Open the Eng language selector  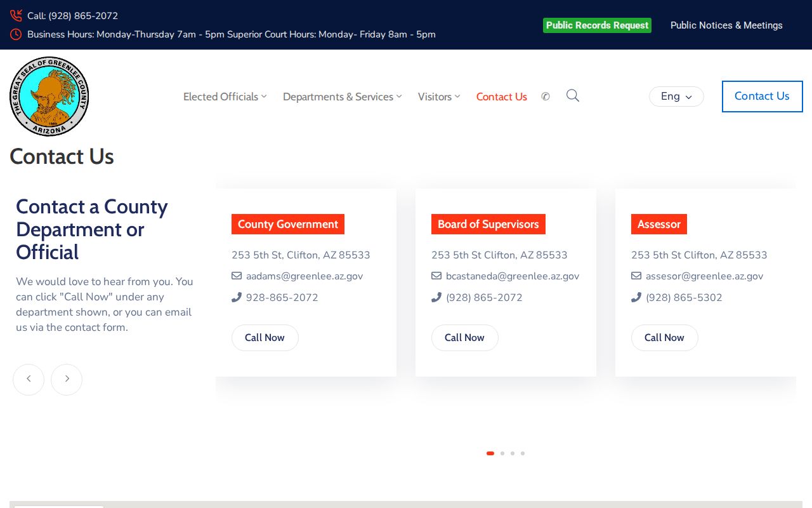tap(676, 97)
